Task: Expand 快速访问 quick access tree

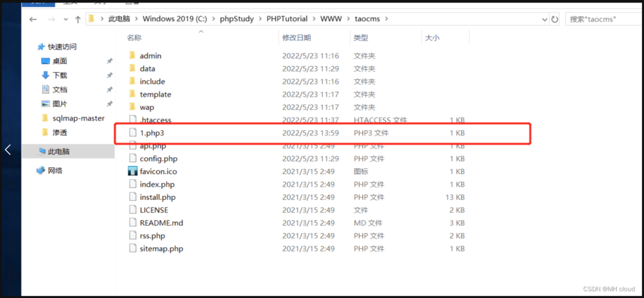Action: pyautogui.click(x=31, y=47)
